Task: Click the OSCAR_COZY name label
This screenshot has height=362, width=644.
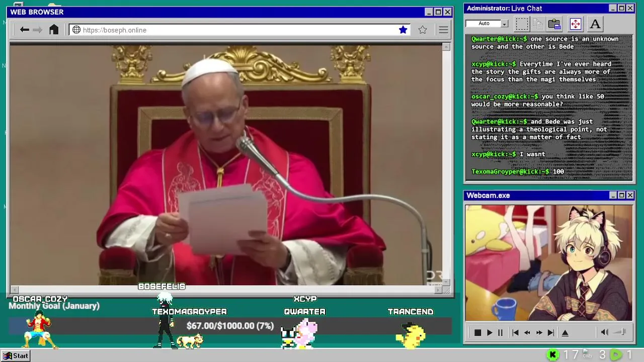Action: [40, 299]
